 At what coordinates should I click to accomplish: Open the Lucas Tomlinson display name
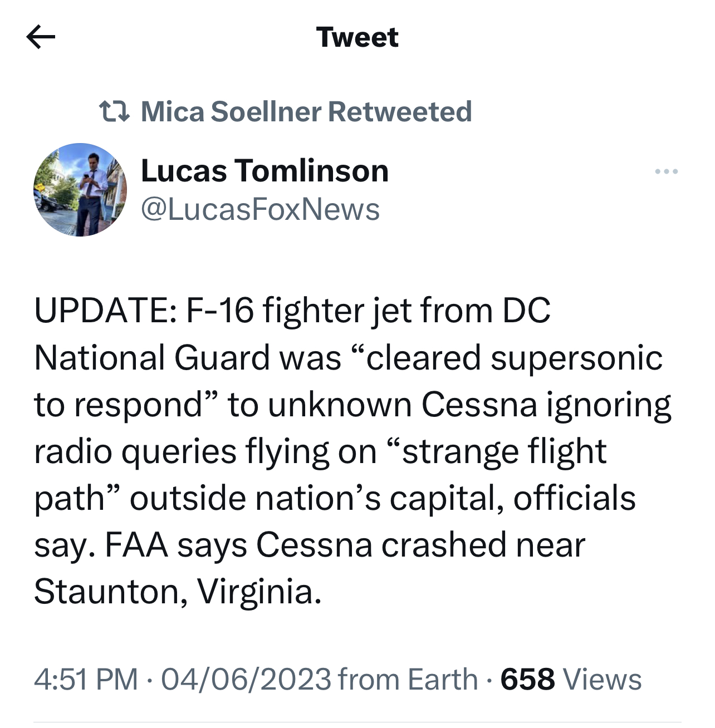(265, 170)
